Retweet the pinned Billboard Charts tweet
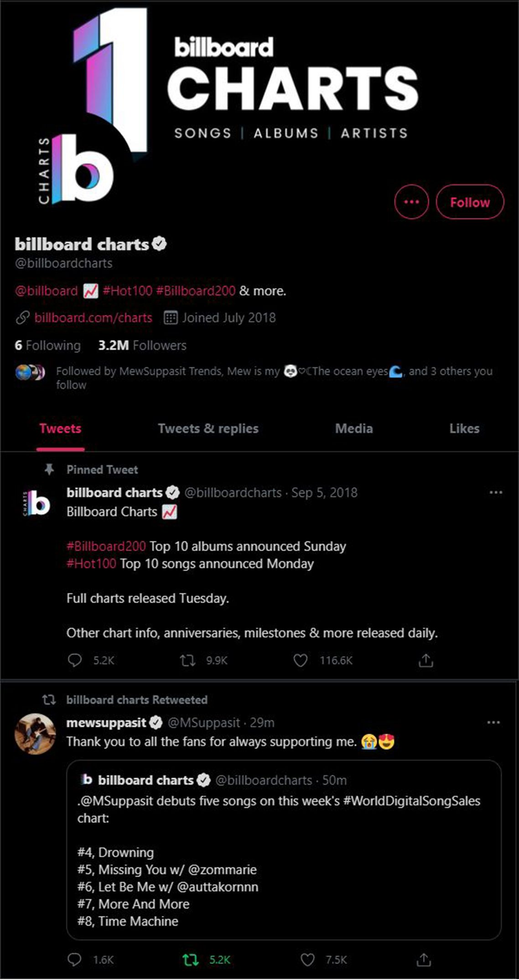The width and height of the screenshot is (519, 980). click(x=187, y=660)
